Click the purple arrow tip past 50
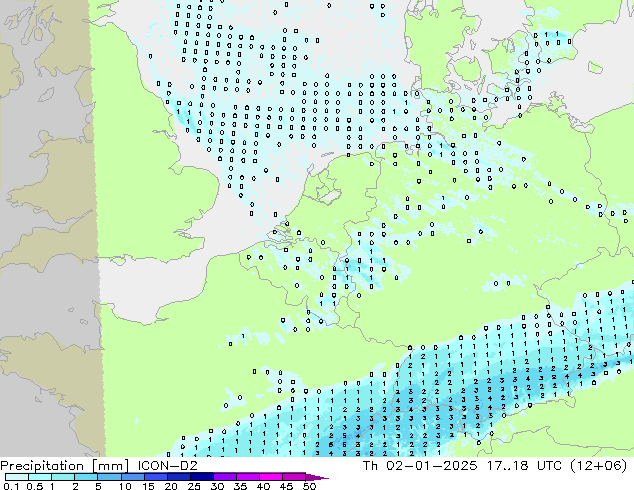The image size is (634, 490). click(x=317, y=477)
